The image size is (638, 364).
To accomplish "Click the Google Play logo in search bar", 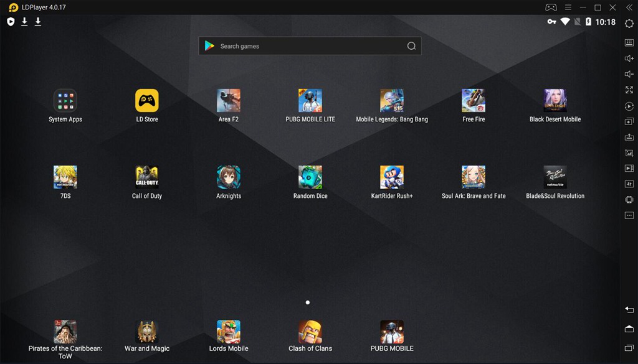I will tap(209, 46).
